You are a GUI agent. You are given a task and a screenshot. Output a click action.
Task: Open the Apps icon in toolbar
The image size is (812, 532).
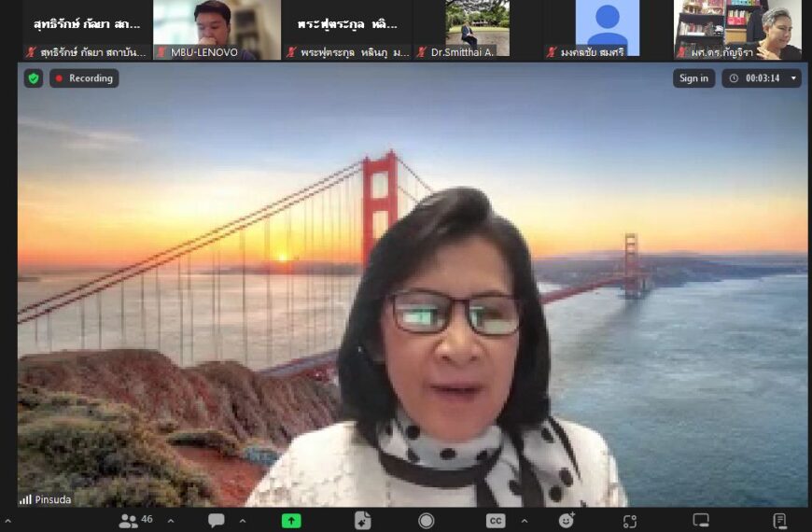630,521
